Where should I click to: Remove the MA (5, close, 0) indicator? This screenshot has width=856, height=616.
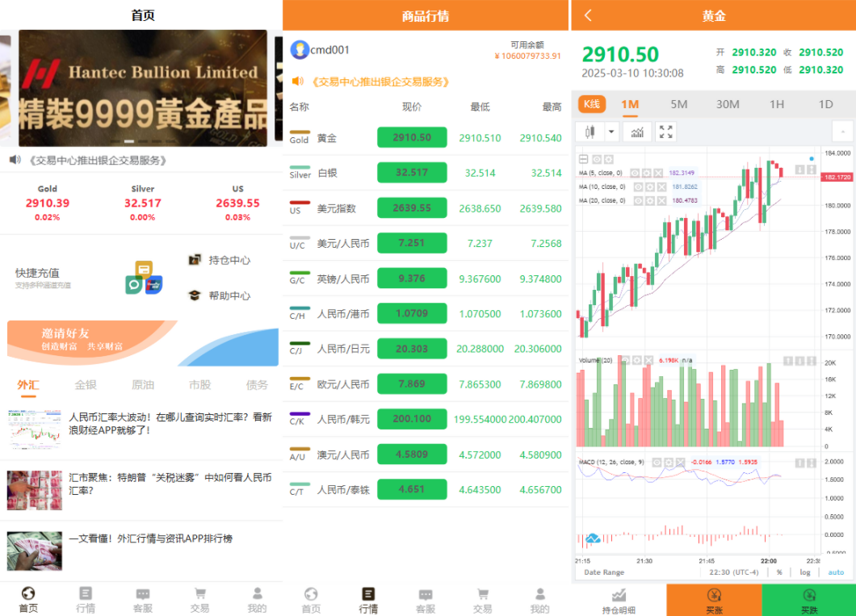[658, 173]
